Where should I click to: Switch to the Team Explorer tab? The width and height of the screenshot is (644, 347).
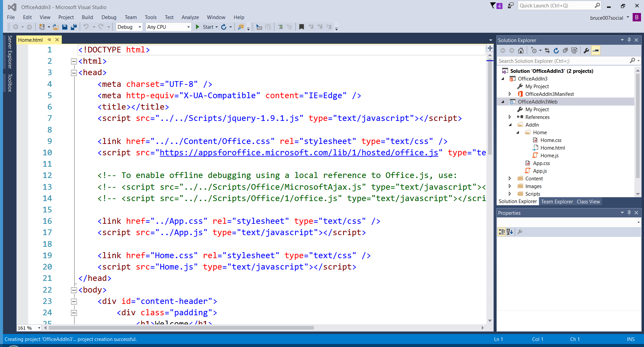point(557,202)
